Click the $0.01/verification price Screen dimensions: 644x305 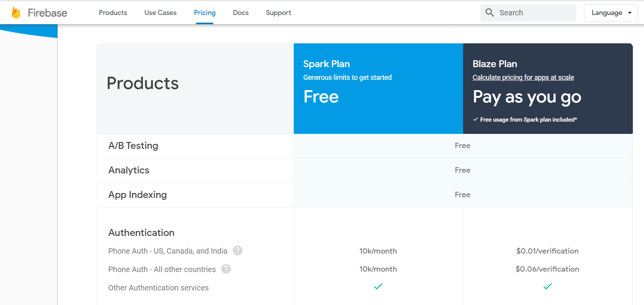point(547,251)
